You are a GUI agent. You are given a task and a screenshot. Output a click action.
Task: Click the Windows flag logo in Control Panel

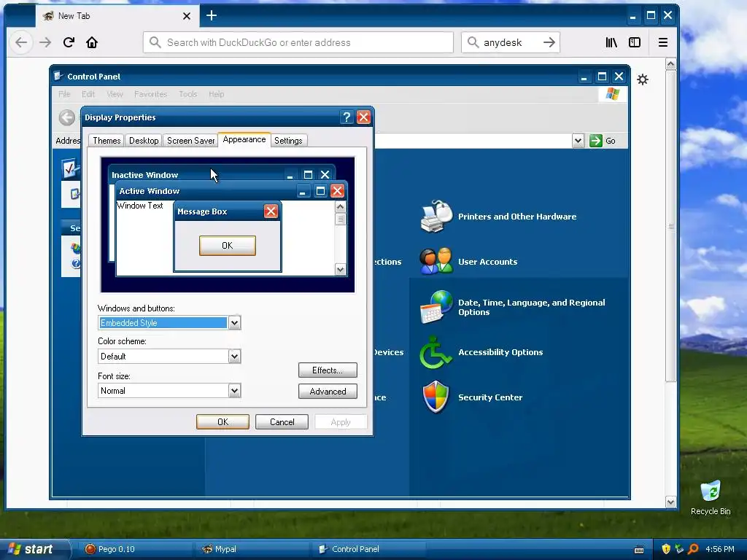[612, 94]
